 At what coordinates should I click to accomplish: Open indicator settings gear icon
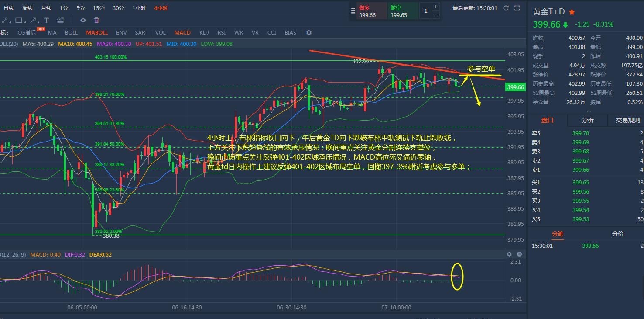pos(309,33)
